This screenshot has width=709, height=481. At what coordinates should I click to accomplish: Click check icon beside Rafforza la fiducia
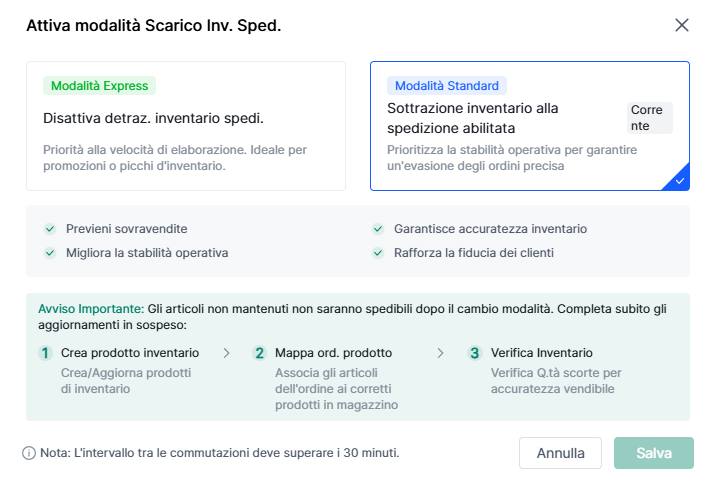tap(377, 253)
